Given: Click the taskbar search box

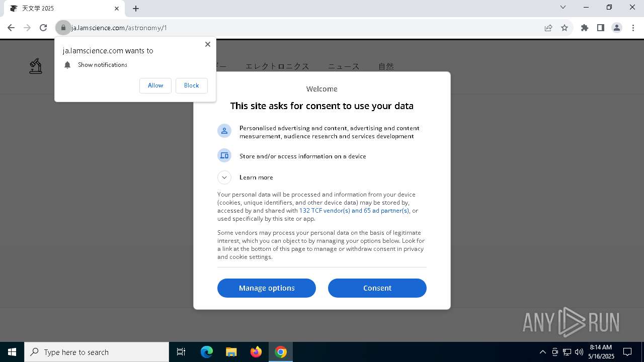Looking at the screenshot, I should tap(97, 352).
